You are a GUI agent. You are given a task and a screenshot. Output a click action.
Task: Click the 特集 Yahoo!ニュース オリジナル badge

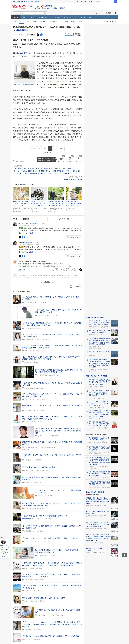point(73,35)
